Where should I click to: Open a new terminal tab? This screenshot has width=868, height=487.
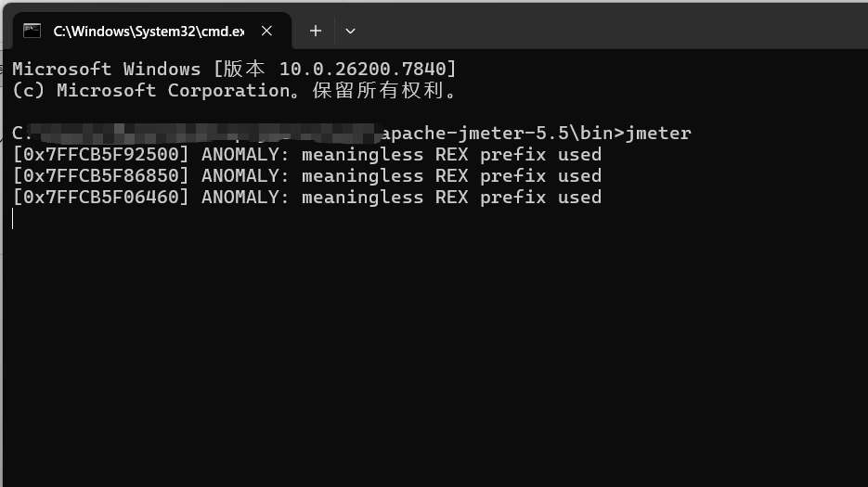(x=316, y=31)
